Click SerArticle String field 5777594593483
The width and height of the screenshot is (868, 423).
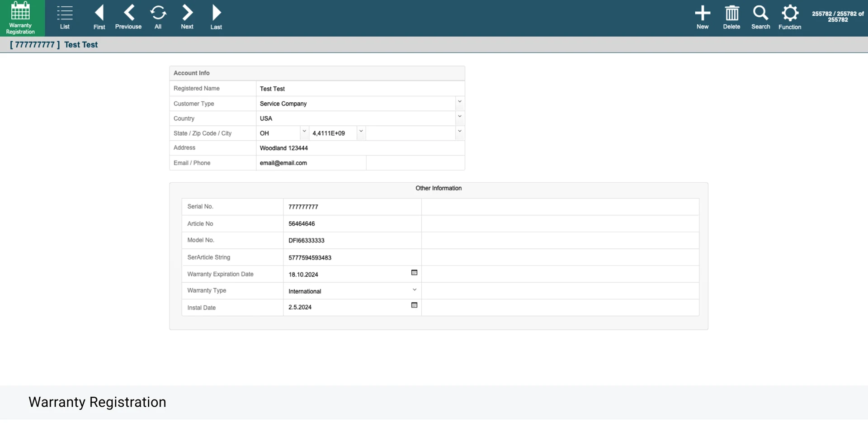(352, 257)
